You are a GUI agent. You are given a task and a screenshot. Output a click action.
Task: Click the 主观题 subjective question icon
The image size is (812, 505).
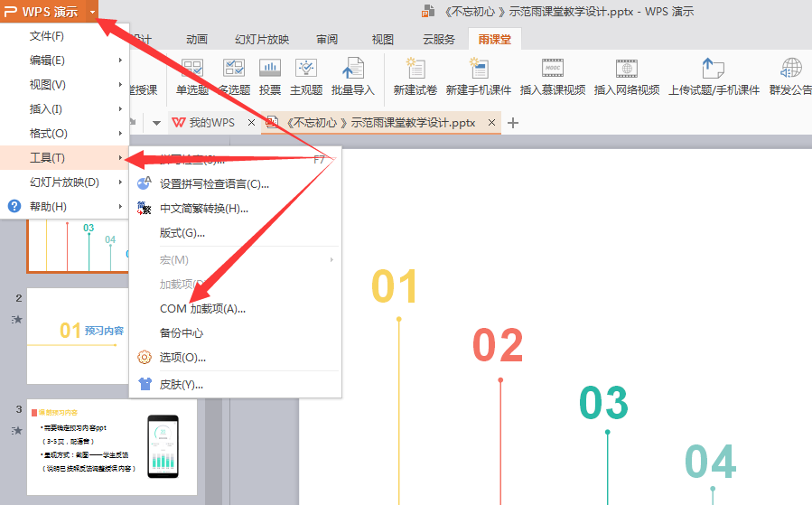click(x=306, y=68)
